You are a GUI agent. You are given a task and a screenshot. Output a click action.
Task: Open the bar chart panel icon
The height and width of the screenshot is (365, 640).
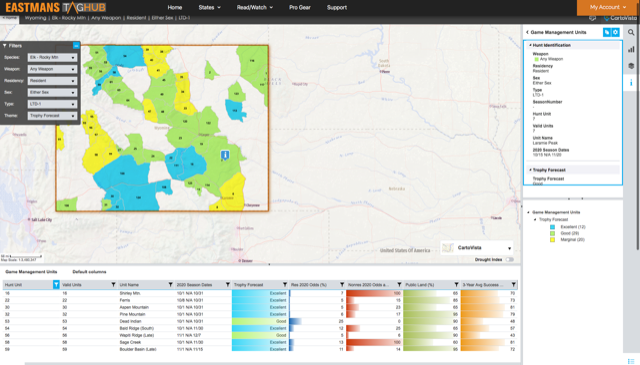[631, 49]
